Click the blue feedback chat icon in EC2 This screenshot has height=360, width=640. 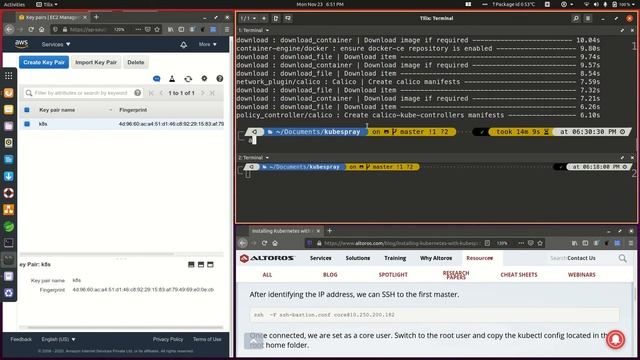[x=157, y=78]
